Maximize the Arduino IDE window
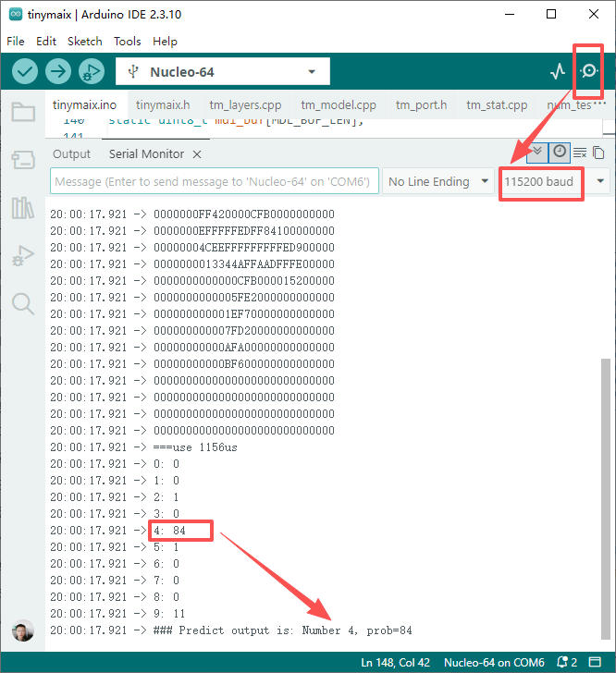This screenshot has height=673, width=616. [551, 14]
